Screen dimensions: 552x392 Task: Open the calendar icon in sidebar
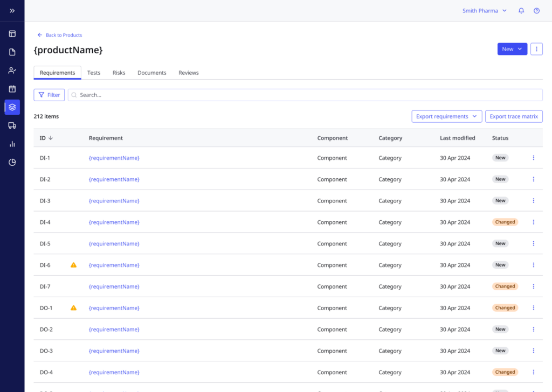[x=12, y=89]
